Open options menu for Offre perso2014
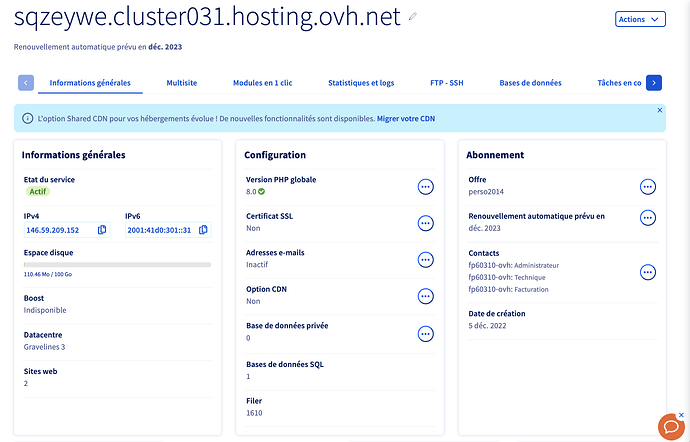Viewport: 690px width, 442px height. 648,187
